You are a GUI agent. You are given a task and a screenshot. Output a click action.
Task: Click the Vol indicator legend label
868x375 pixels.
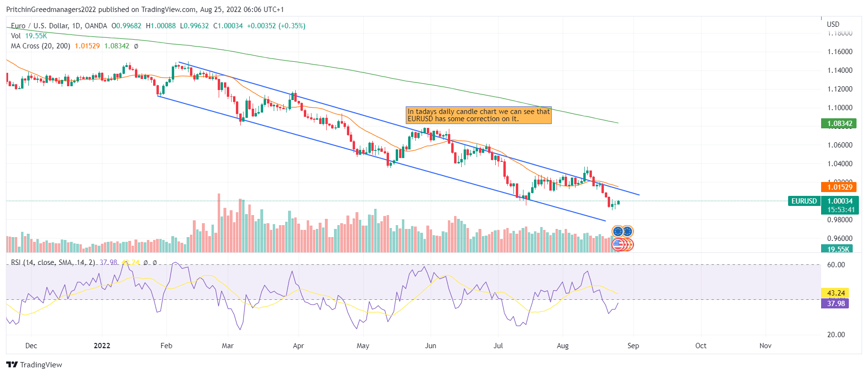tap(16, 36)
